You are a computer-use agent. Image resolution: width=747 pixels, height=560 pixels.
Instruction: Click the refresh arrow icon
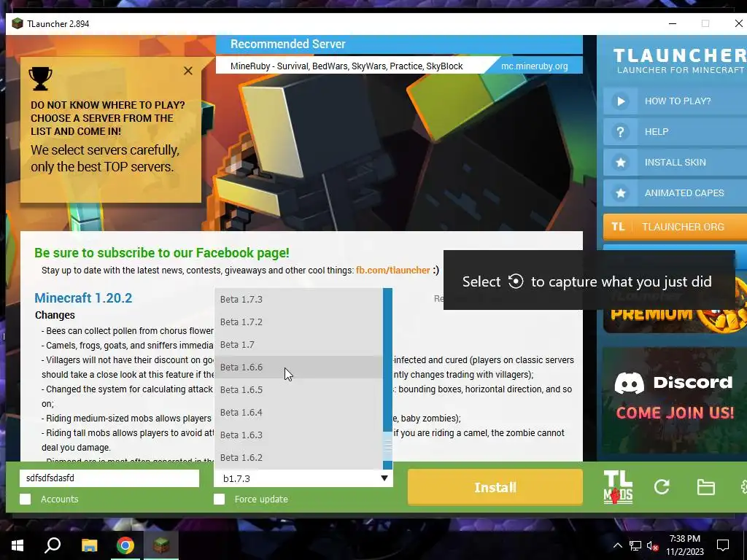(662, 486)
